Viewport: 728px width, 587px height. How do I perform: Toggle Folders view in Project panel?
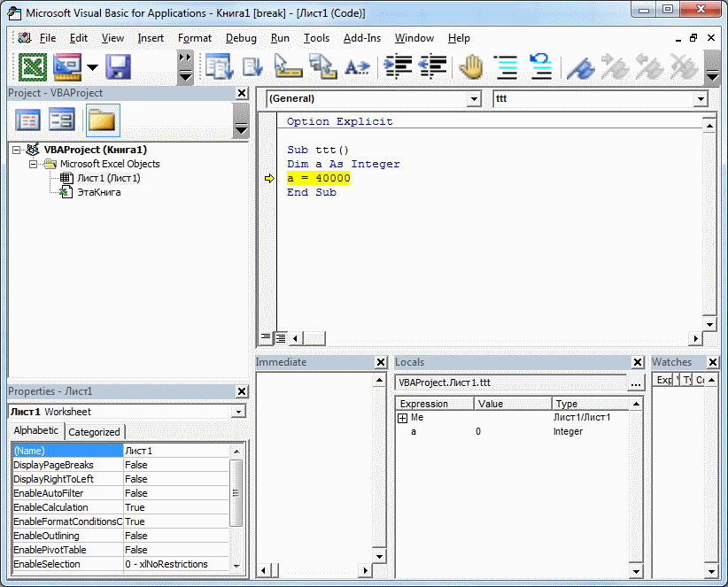point(103,120)
